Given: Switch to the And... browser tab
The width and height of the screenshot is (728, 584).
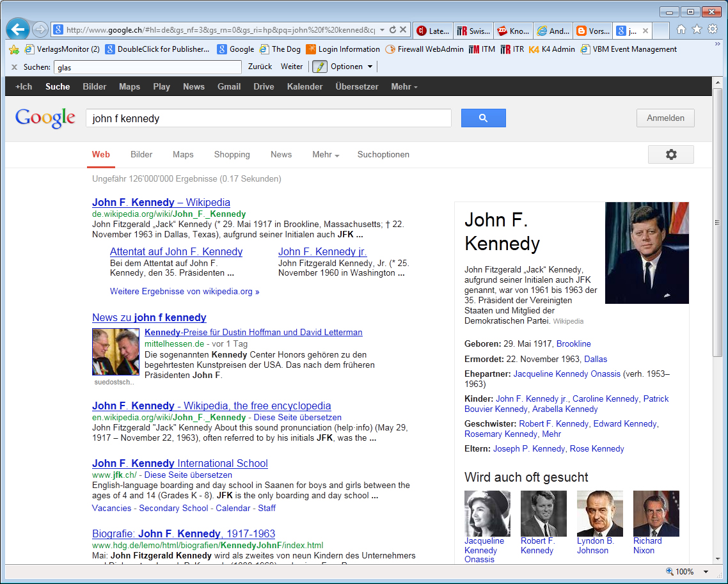Looking at the screenshot, I should [553, 31].
